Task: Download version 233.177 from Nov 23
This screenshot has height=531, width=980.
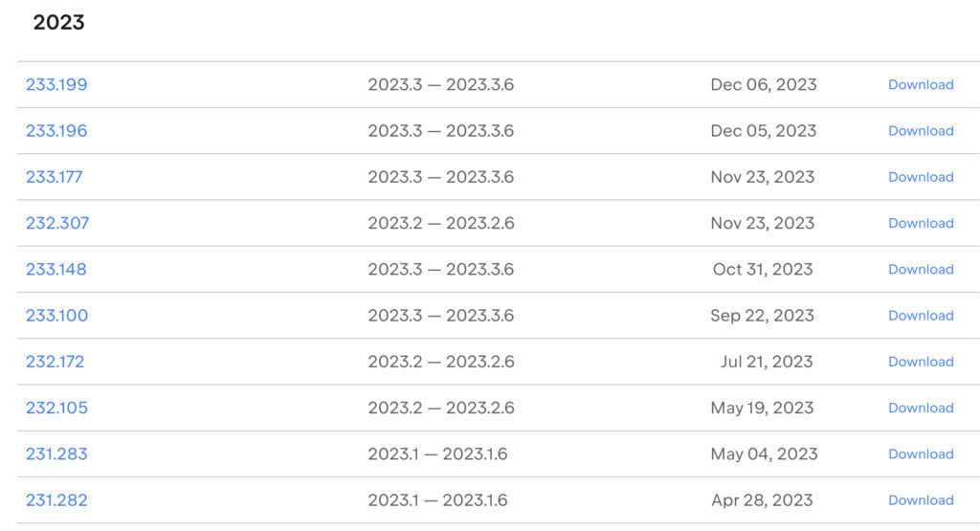Action: point(921,177)
